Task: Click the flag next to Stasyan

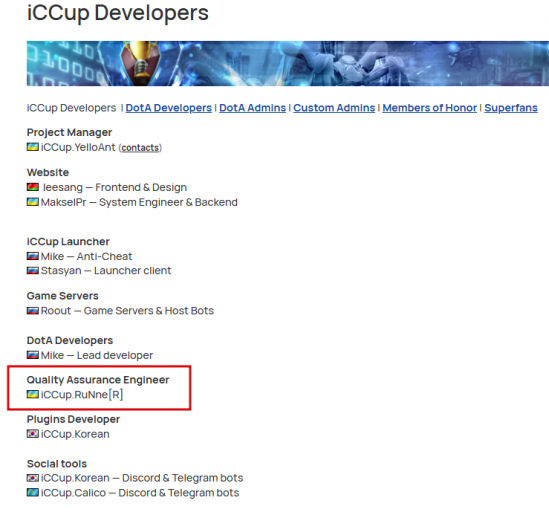Action: (33, 270)
